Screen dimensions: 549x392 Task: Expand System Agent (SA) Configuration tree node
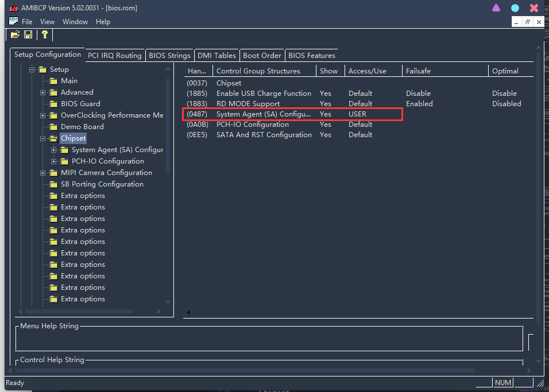53,150
